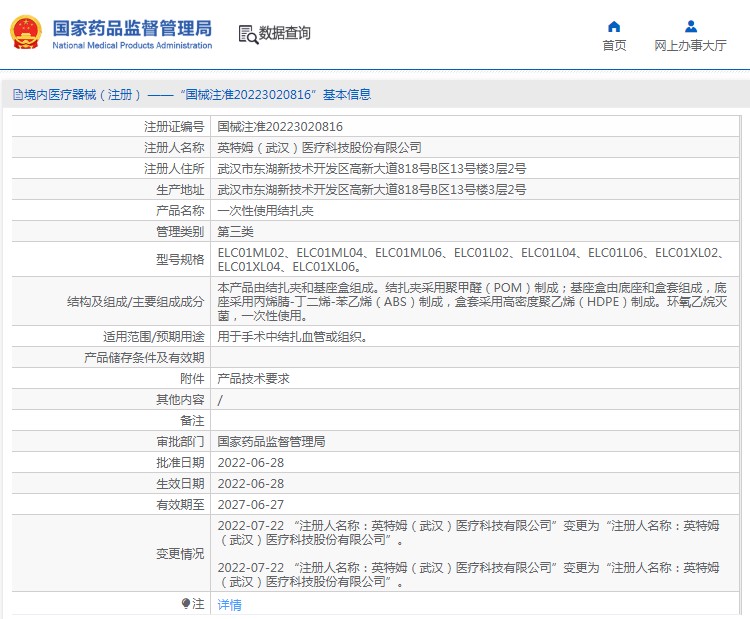The height and width of the screenshot is (619, 750).
Task: Open the 数据查询 text label
Action: (285, 34)
